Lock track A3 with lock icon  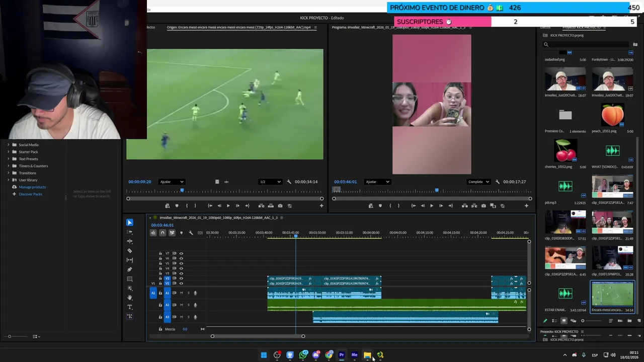tap(160, 317)
